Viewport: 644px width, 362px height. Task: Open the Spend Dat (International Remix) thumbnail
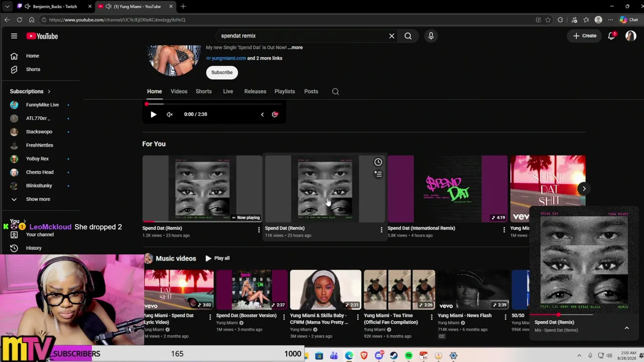tap(447, 189)
